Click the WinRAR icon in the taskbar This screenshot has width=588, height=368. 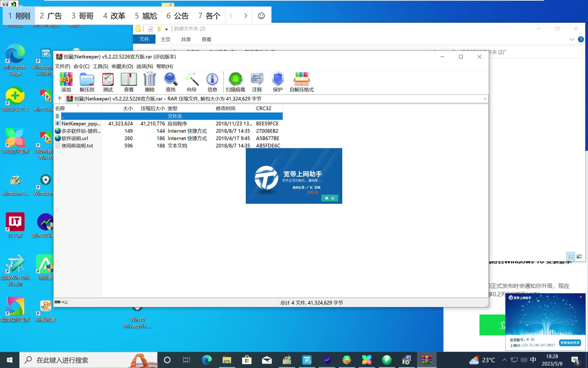[426, 360]
